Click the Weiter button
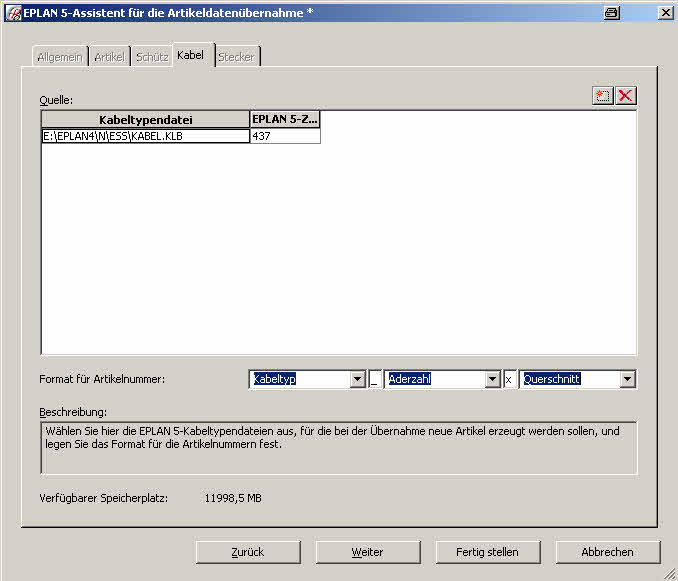This screenshot has width=678, height=581. 368,552
